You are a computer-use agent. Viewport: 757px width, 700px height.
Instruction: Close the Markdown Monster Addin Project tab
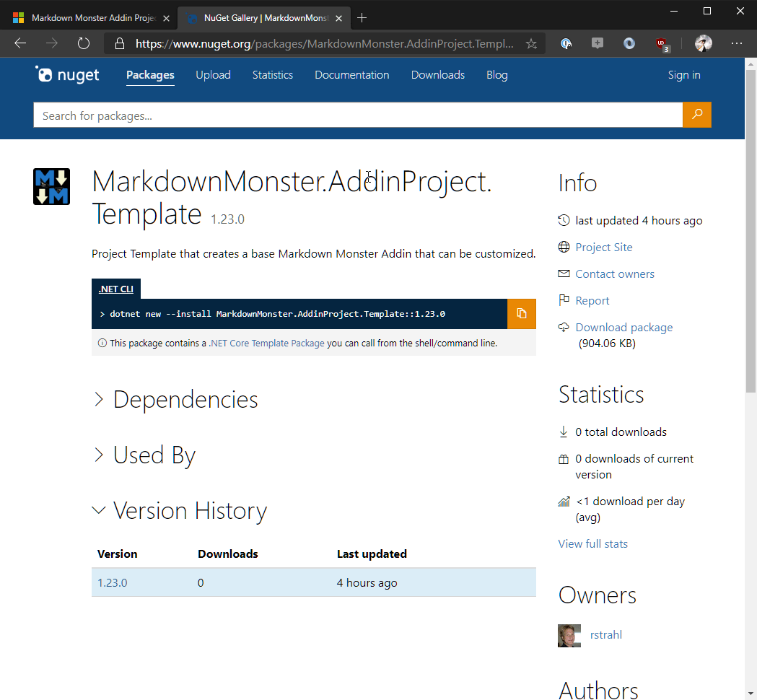tap(166, 18)
